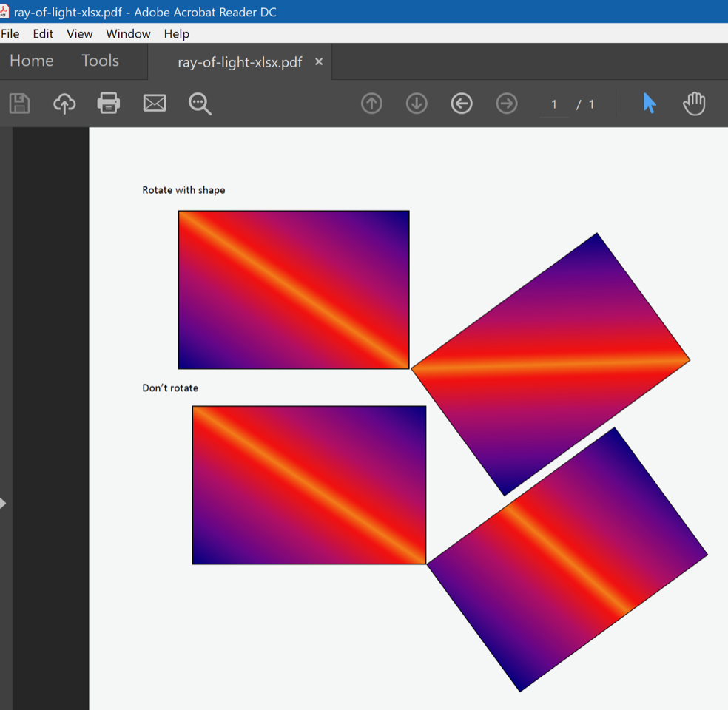This screenshot has height=710, width=728.
Task: Activate the hand pan tool
Action: (694, 104)
